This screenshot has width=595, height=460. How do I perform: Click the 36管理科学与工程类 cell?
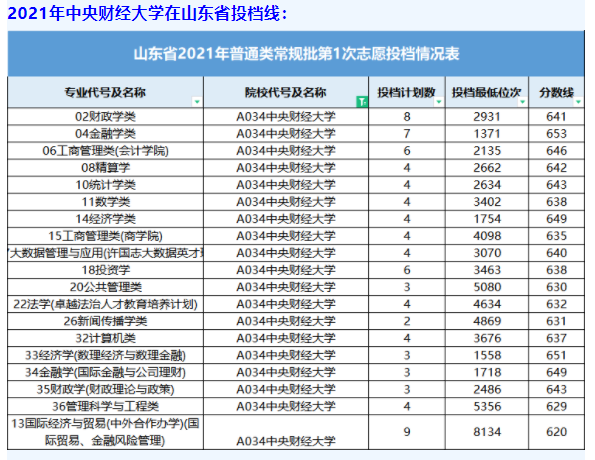pos(105,406)
